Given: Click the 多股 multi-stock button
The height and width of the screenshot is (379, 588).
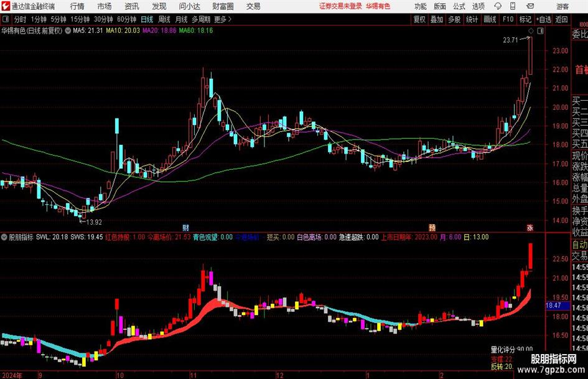Looking at the screenshot, I should (x=454, y=19).
